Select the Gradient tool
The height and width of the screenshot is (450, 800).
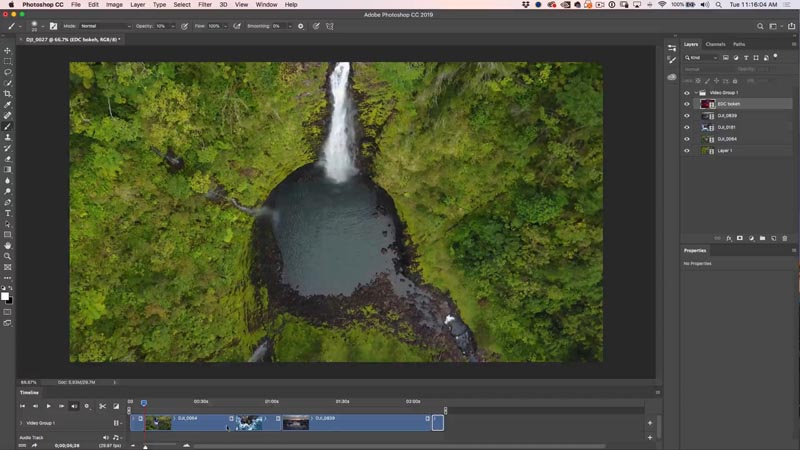pos(8,170)
